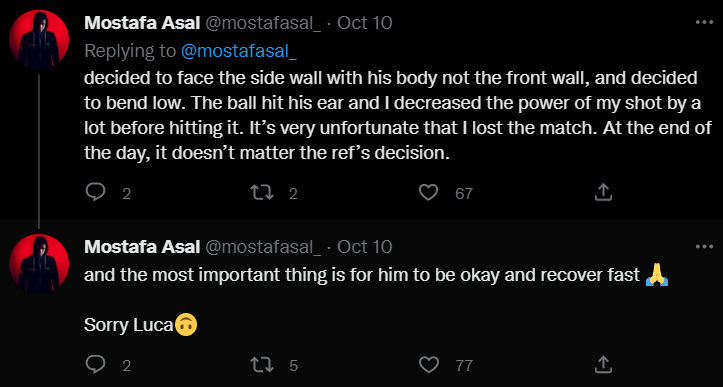723x387 pixels.
Task: Click the first tweet's profile avatar
Action: pos(39,40)
